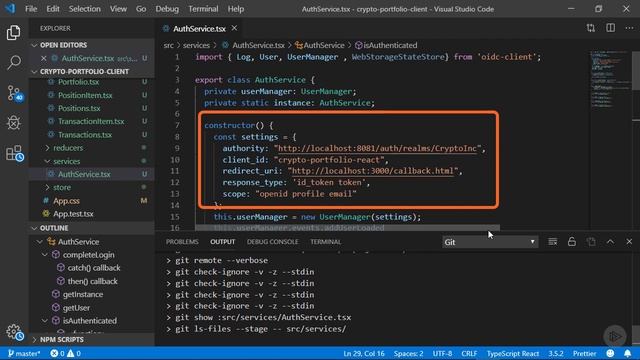Close the AuthService.tsx editor tab
Viewport: 640px width, 360px height.
click(234, 28)
